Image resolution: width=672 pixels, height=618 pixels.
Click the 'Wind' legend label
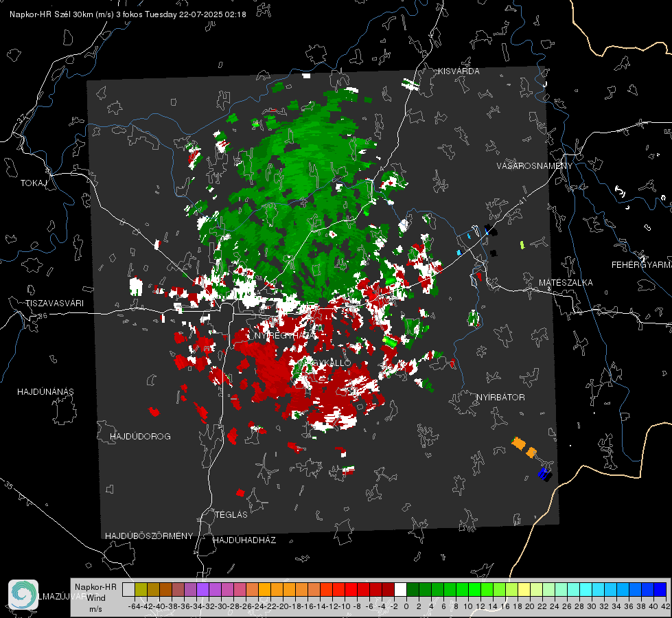pos(95,598)
